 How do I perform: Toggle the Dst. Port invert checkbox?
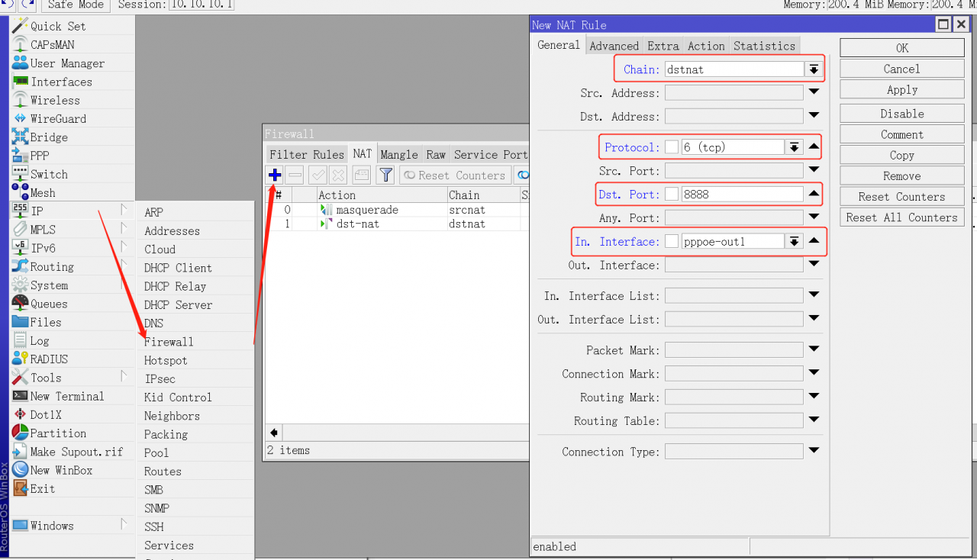coord(672,194)
